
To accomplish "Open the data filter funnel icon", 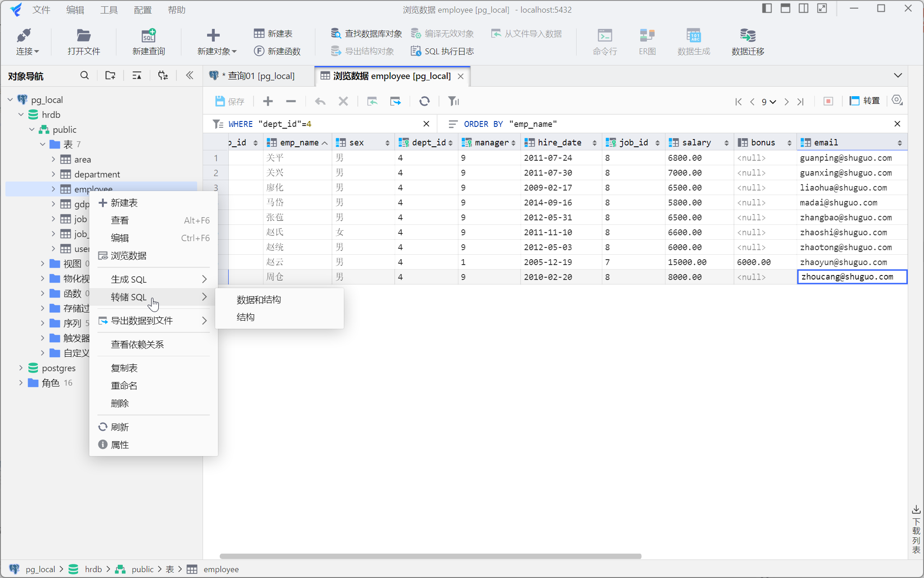I will [x=453, y=101].
